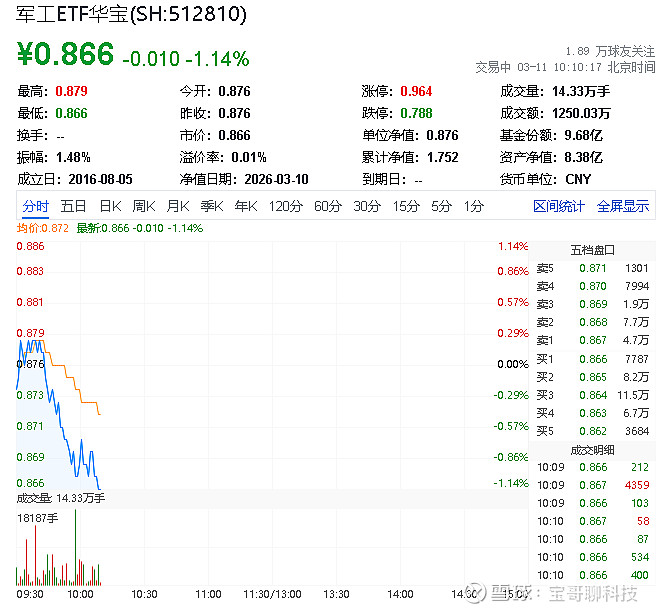Click the 货币单位 value CNY
The height and width of the screenshot is (613, 656).
tap(578, 180)
